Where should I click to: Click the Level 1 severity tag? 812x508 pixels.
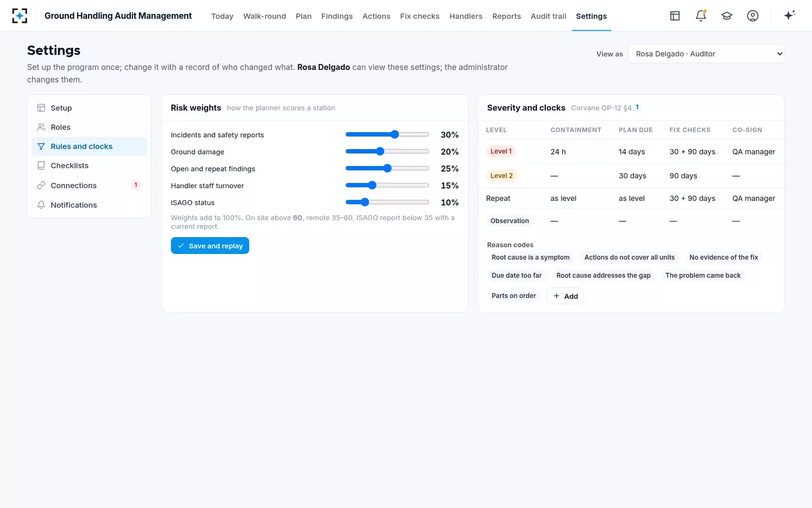pyautogui.click(x=501, y=151)
